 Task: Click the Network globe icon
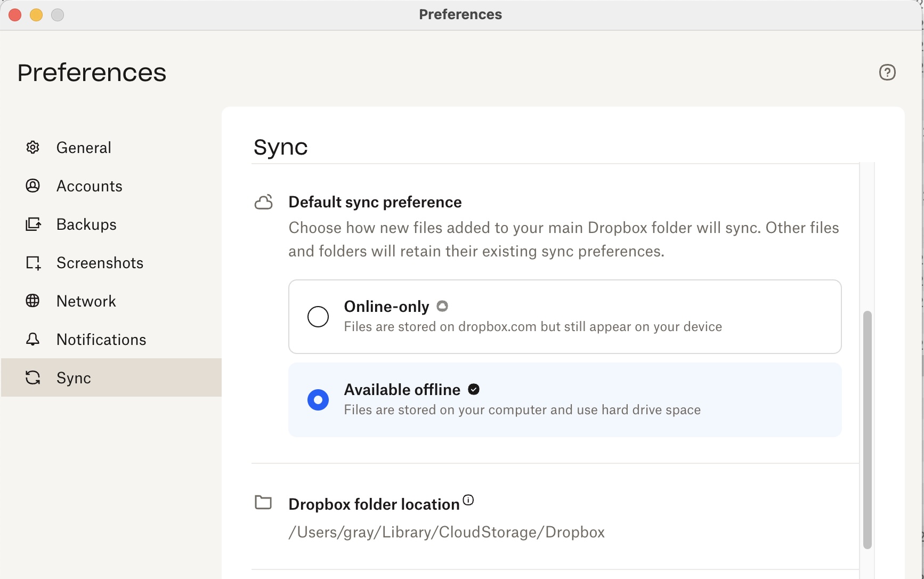point(33,301)
